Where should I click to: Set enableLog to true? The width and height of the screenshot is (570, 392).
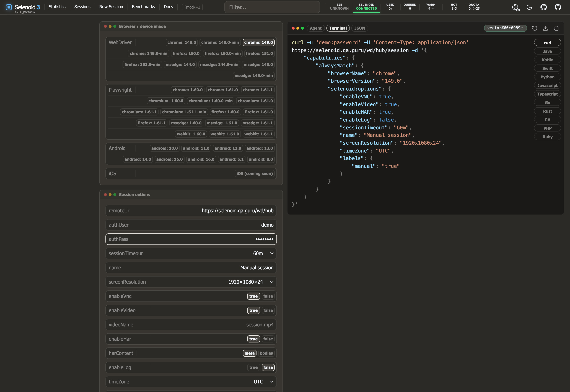(x=253, y=367)
